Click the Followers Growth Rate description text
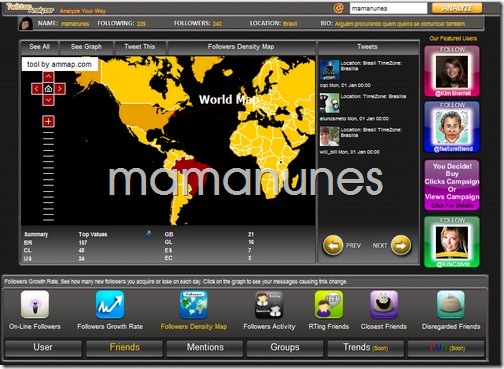This screenshot has height=369, width=504. click(176, 282)
